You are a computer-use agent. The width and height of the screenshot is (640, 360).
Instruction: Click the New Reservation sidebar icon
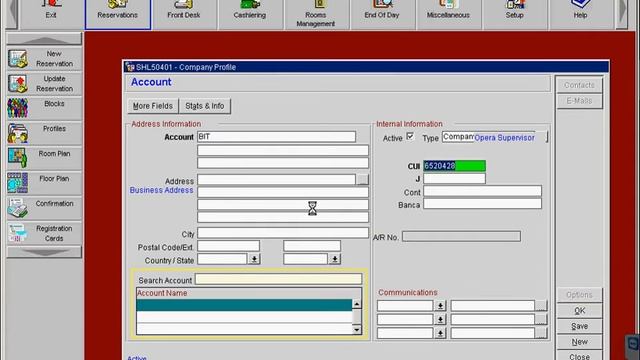click(x=18, y=59)
